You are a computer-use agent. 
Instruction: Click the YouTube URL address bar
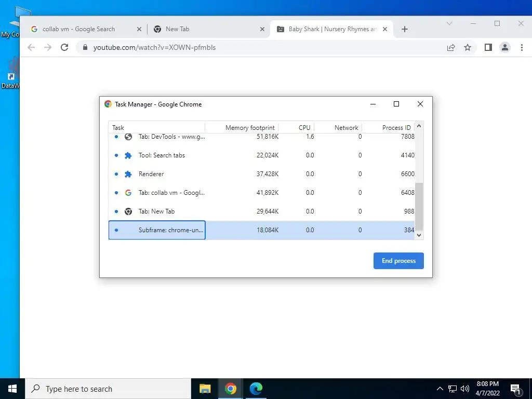[264, 47]
